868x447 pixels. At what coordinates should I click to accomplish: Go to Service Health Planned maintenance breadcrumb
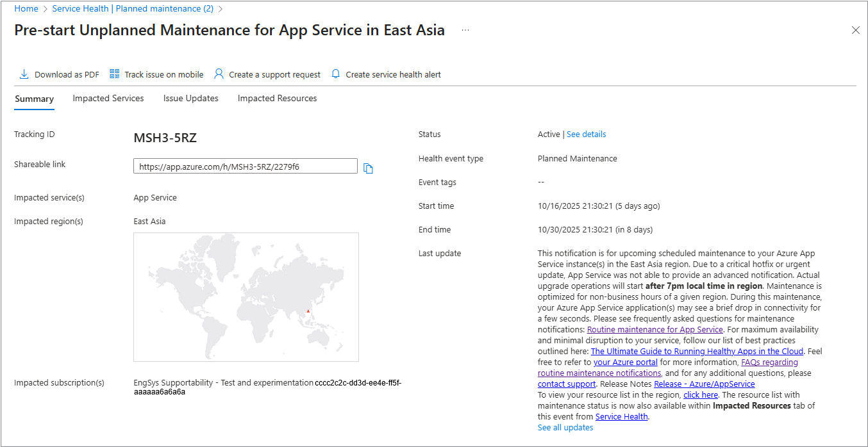point(133,9)
